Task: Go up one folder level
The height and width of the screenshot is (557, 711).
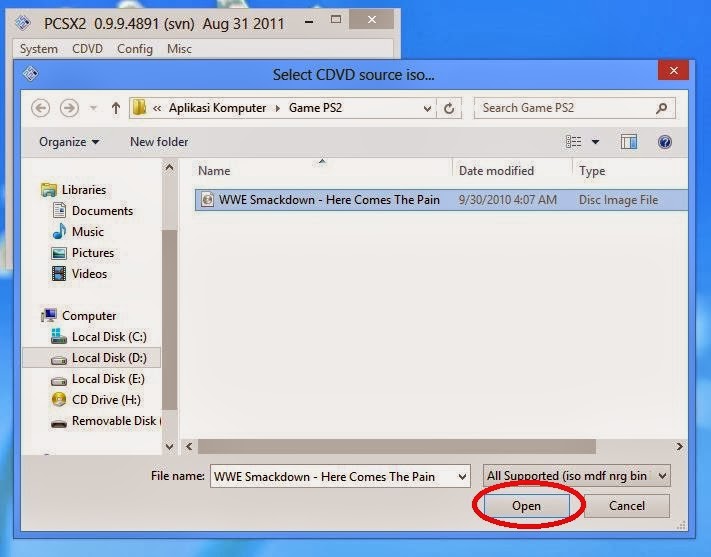Action: 116,108
